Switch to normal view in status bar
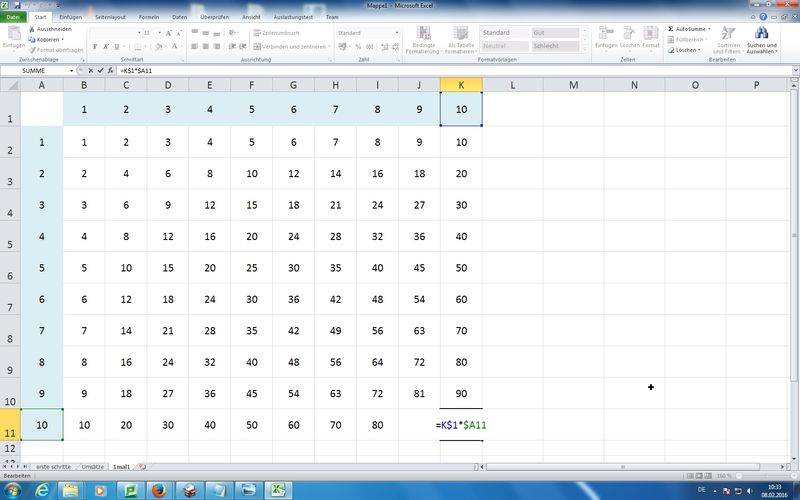800x500 pixels. [690, 476]
